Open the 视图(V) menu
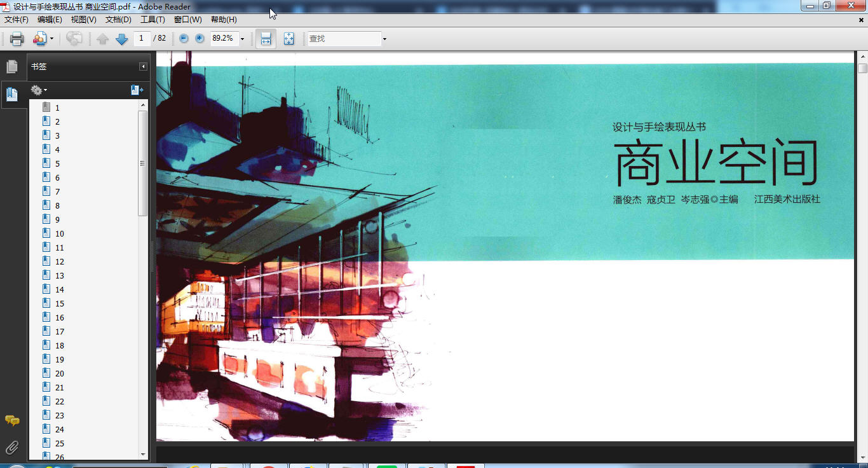The width and height of the screenshot is (868, 468). [83, 20]
